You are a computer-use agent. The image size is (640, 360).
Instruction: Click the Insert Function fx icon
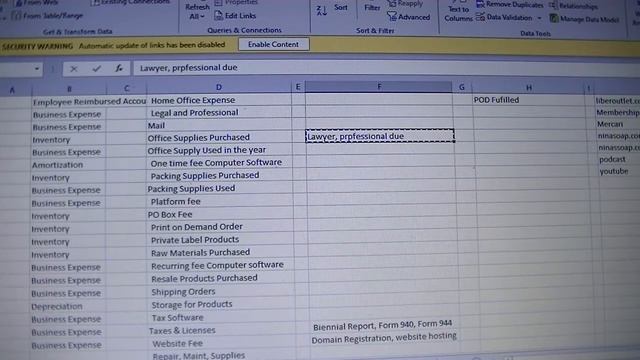point(119,69)
